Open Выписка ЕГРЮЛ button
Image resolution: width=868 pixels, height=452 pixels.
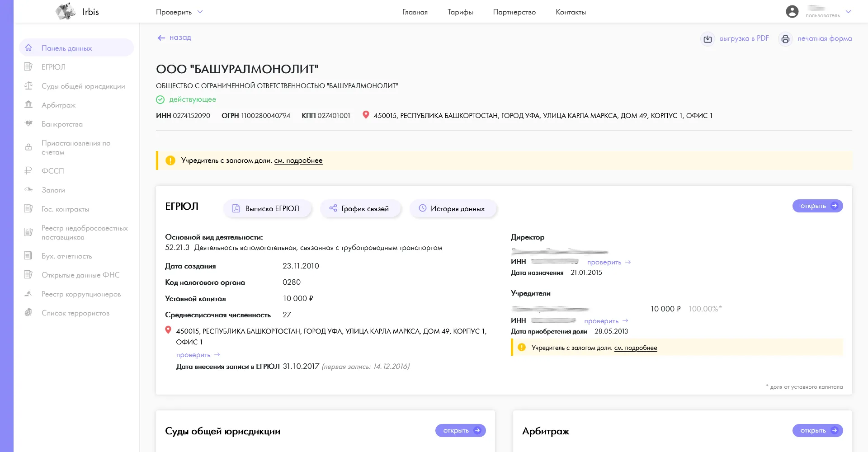coord(267,208)
